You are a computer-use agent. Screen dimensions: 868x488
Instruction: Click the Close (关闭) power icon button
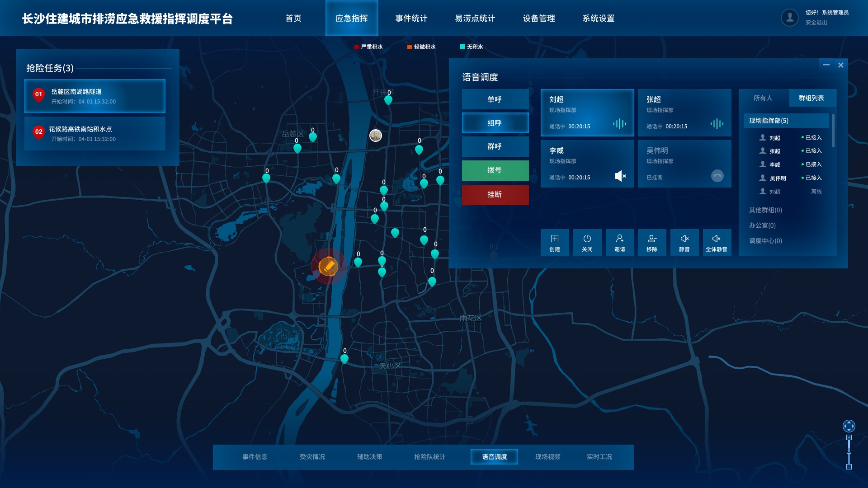(x=587, y=243)
